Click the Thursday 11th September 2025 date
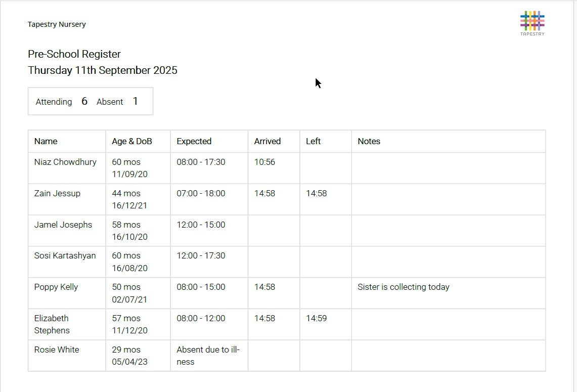577x392 pixels. point(103,70)
